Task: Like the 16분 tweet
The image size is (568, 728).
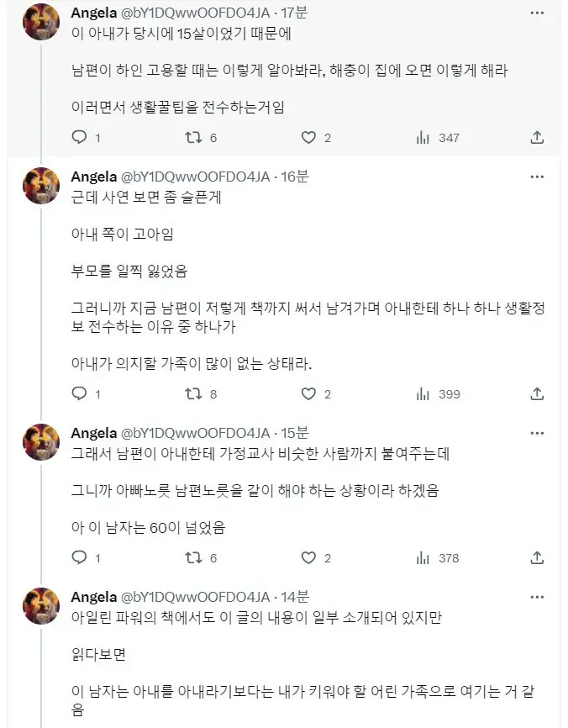Action: (x=308, y=393)
